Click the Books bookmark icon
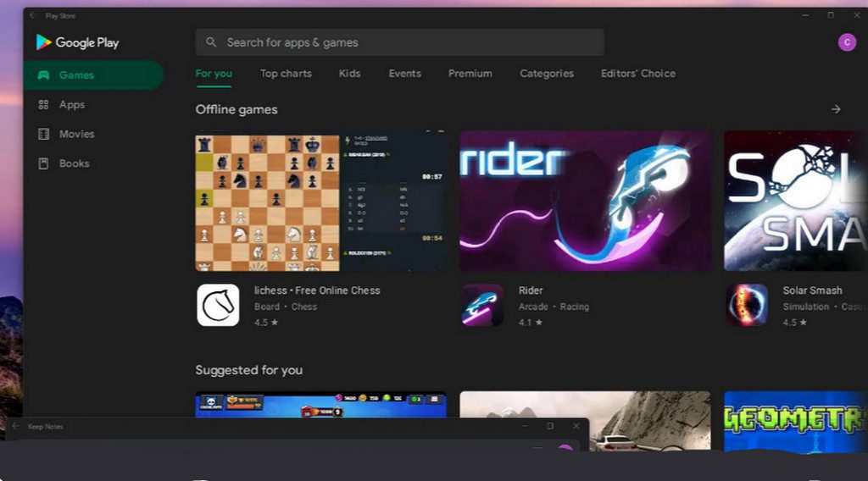 43,163
